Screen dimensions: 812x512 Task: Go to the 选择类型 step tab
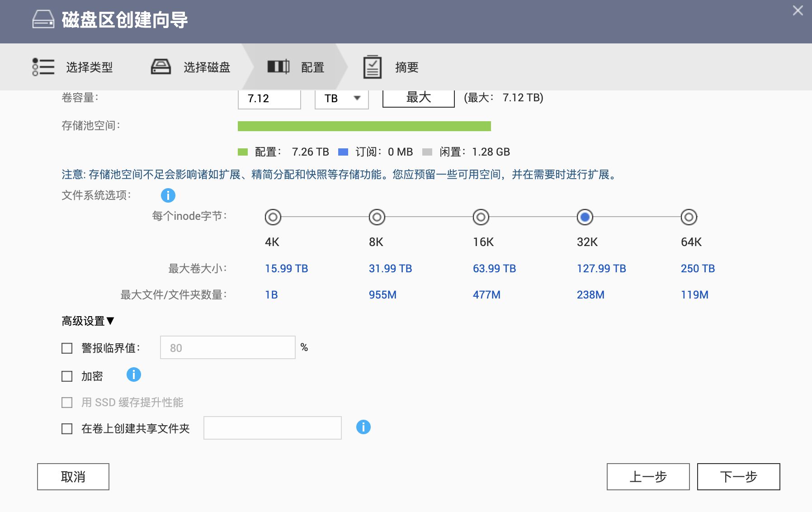point(89,67)
